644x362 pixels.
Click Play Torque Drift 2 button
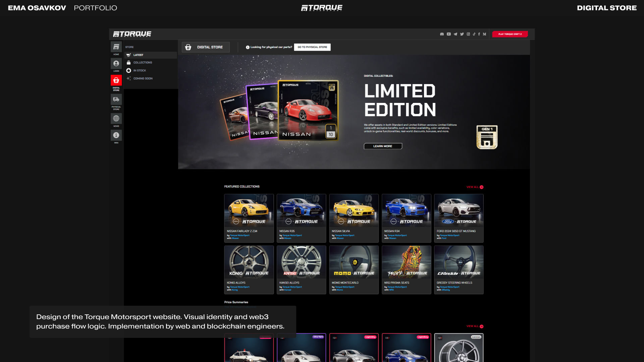510,34
